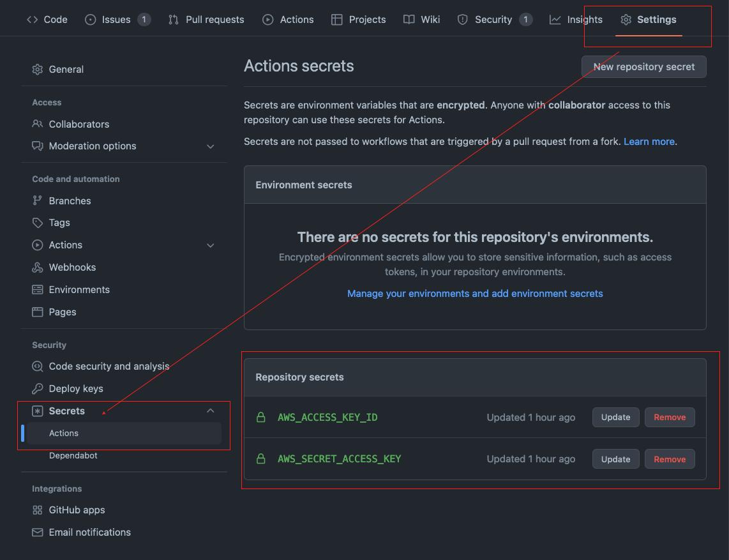Open the Insights tab
Screen dimensions: 729x560
(576, 20)
